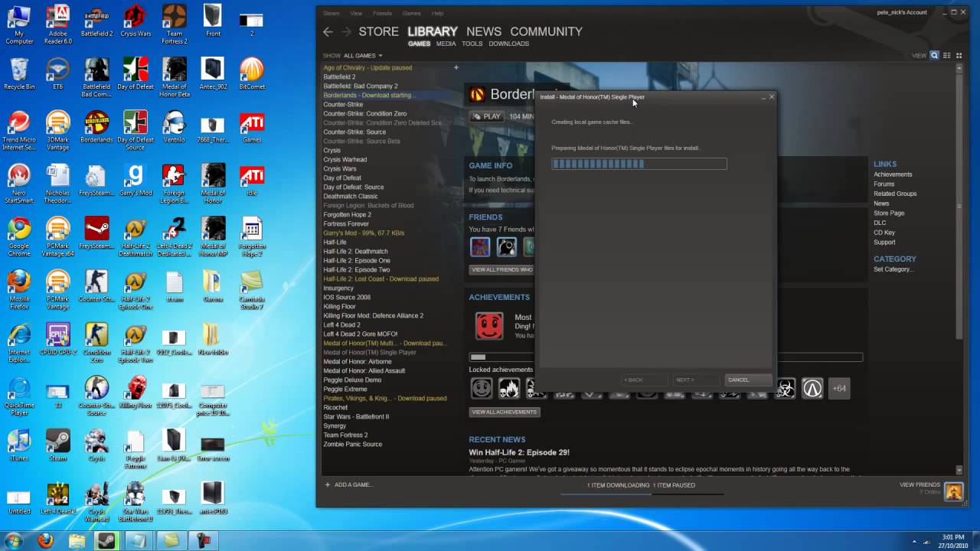The height and width of the screenshot is (551, 980).
Task: Open the CD Key link
Action: (884, 233)
